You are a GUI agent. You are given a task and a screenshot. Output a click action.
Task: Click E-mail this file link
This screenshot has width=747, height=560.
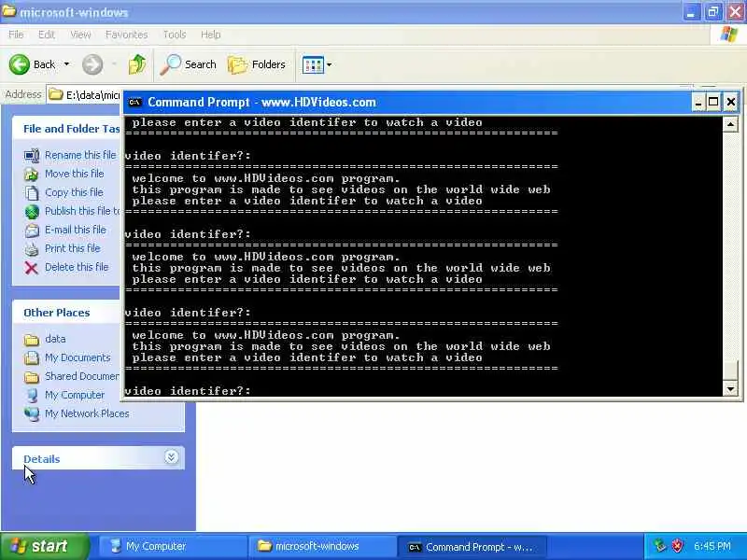(76, 230)
